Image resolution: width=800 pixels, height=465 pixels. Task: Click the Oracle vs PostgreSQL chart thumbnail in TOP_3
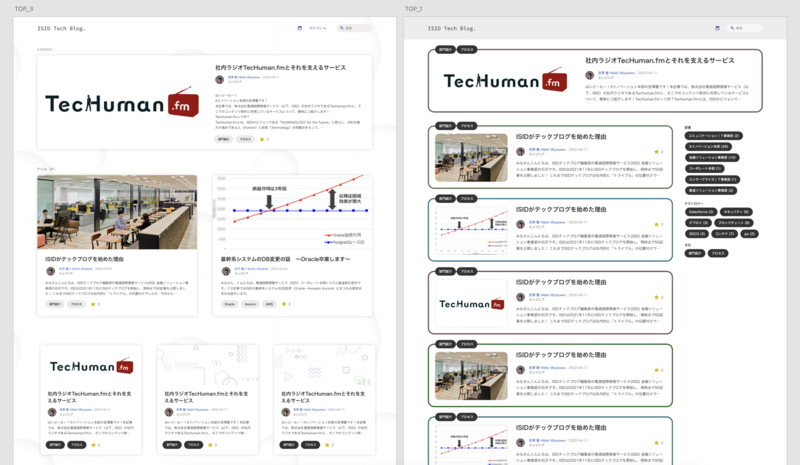293,212
